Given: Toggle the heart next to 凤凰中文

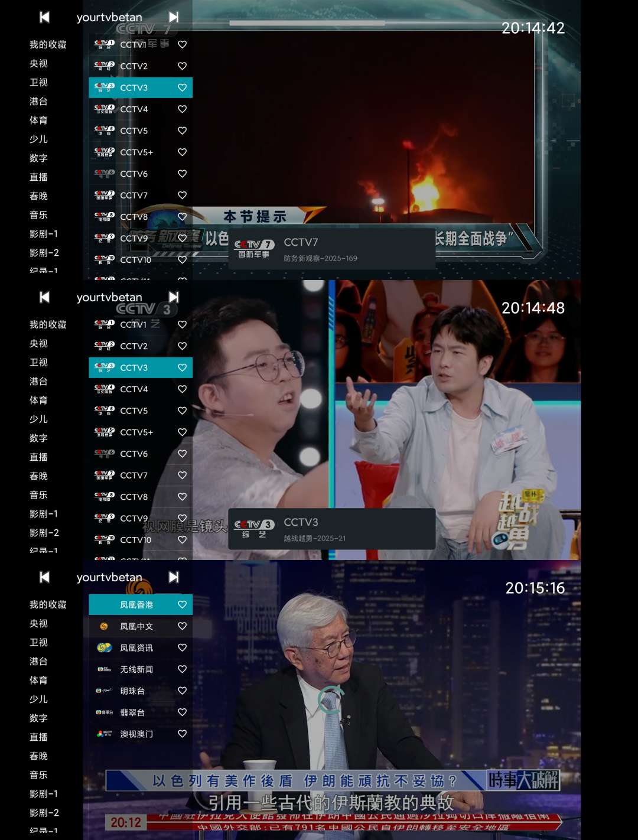Looking at the screenshot, I should tap(183, 626).
